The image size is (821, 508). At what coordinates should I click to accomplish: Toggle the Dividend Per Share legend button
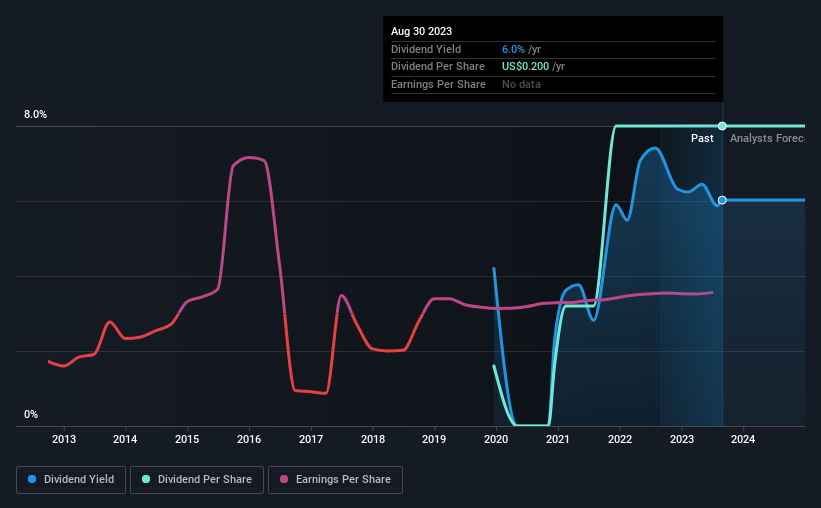[x=197, y=479]
